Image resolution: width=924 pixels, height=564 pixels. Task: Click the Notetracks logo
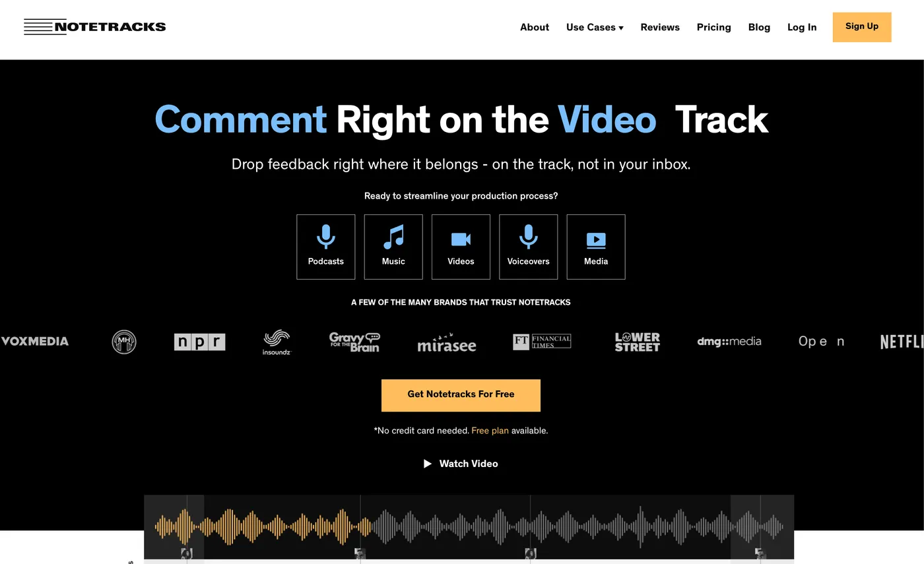tap(94, 26)
